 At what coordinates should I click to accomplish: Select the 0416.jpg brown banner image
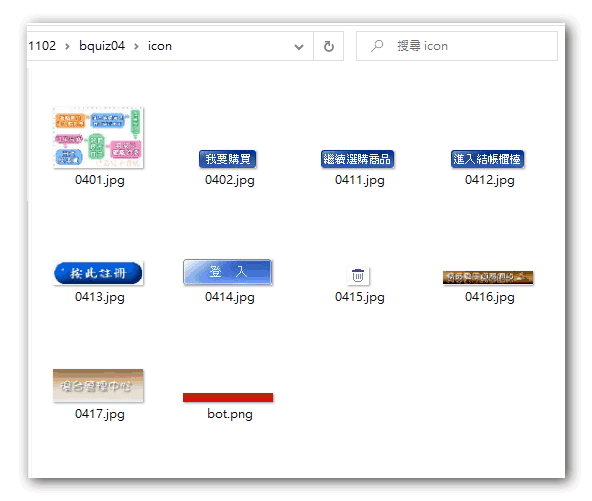tap(488, 277)
